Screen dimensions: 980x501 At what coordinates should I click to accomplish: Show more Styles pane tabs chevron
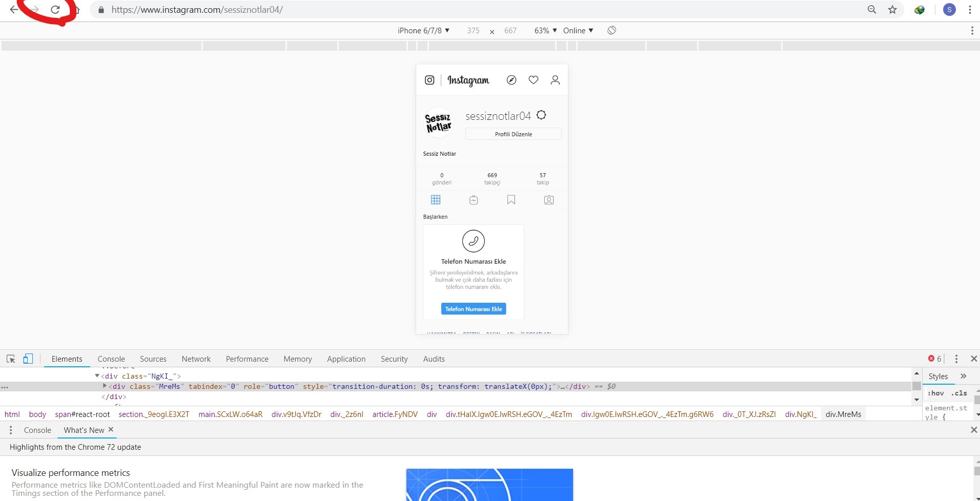pyautogui.click(x=964, y=376)
